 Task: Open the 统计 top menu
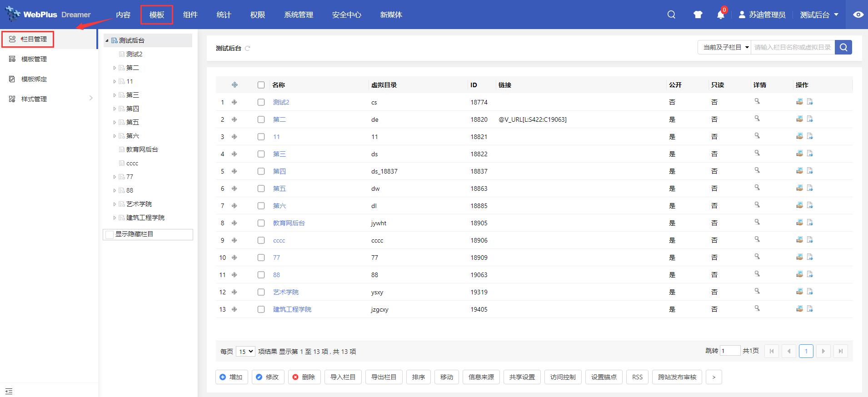click(224, 15)
